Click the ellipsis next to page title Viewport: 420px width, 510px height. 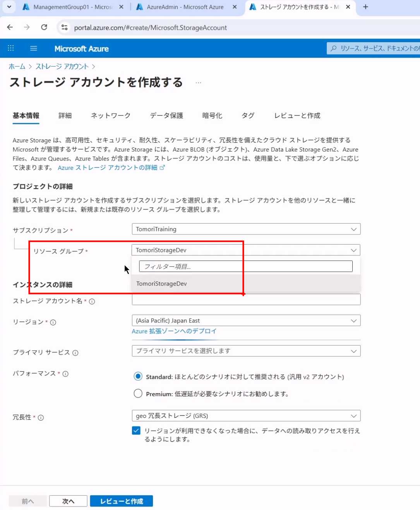[x=198, y=82]
